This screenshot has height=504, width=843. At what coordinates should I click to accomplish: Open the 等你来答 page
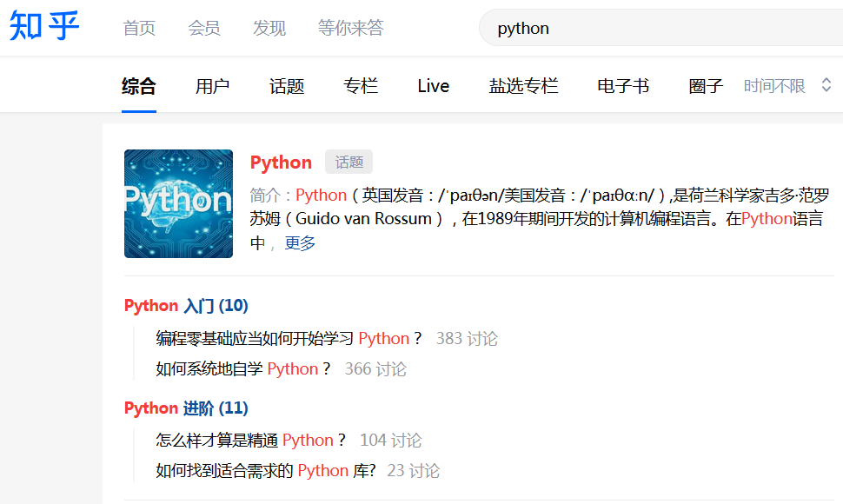pos(350,28)
